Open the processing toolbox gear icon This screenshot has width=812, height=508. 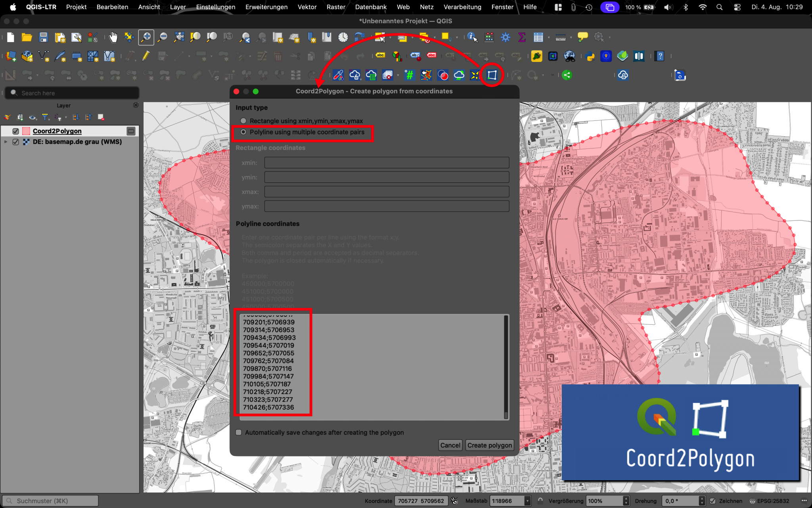coord(506,37)
